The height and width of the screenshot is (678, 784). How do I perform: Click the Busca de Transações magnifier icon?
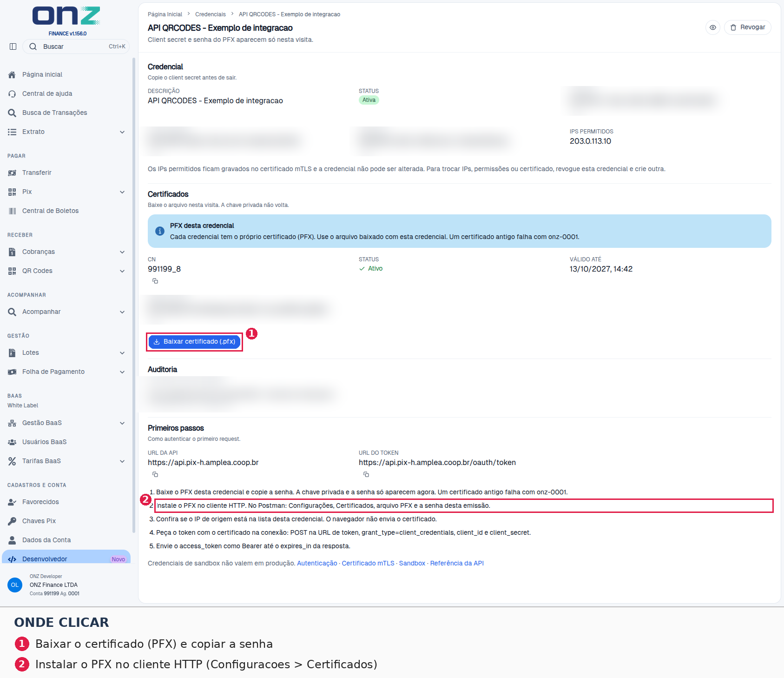12,113
